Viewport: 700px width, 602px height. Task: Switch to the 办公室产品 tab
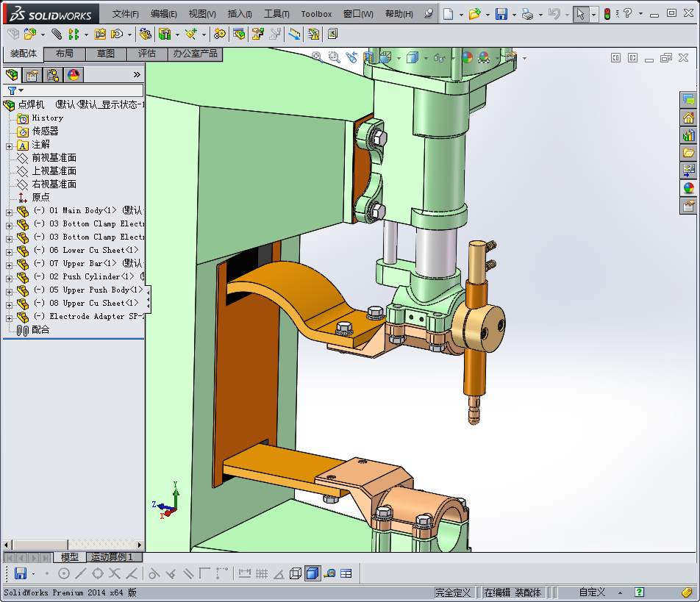pos(195,54)
